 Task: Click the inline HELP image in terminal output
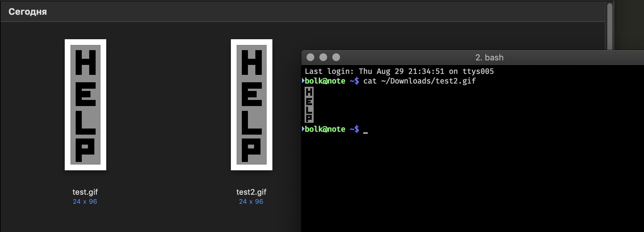tap(309, 105)
